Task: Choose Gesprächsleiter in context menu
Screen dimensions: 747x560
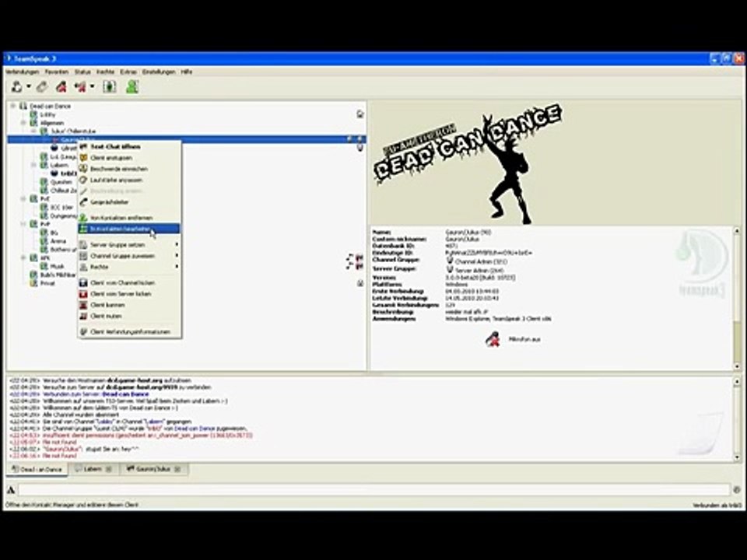Action: coord(129,202)
